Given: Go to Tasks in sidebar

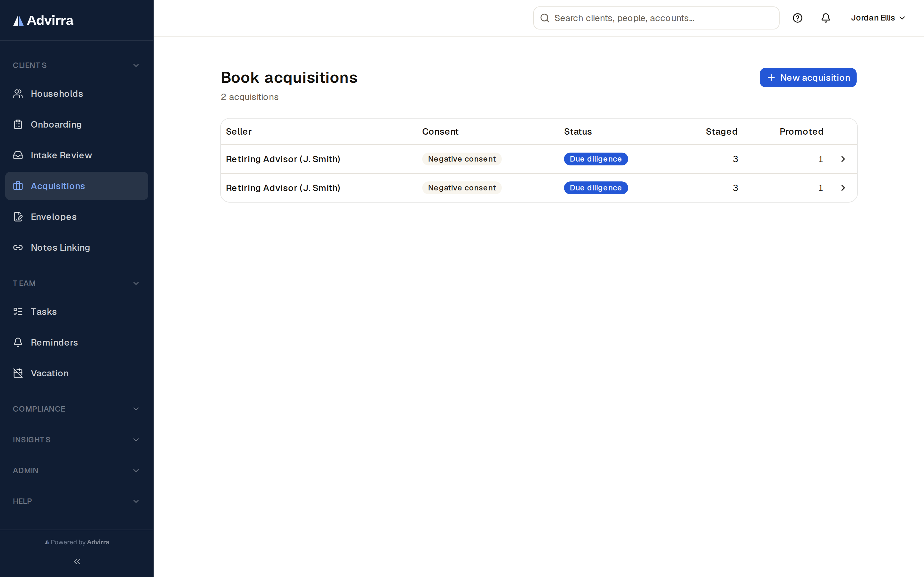Looking at the screenshot, I should pyautogui.click(x=77, y=312).
